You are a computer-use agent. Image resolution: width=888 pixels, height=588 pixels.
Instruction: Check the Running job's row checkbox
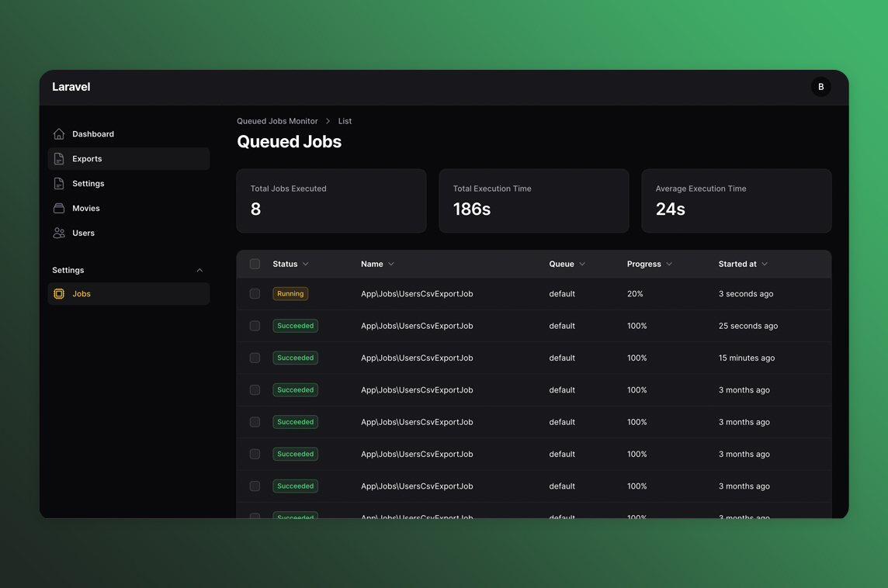pos(255,294)
